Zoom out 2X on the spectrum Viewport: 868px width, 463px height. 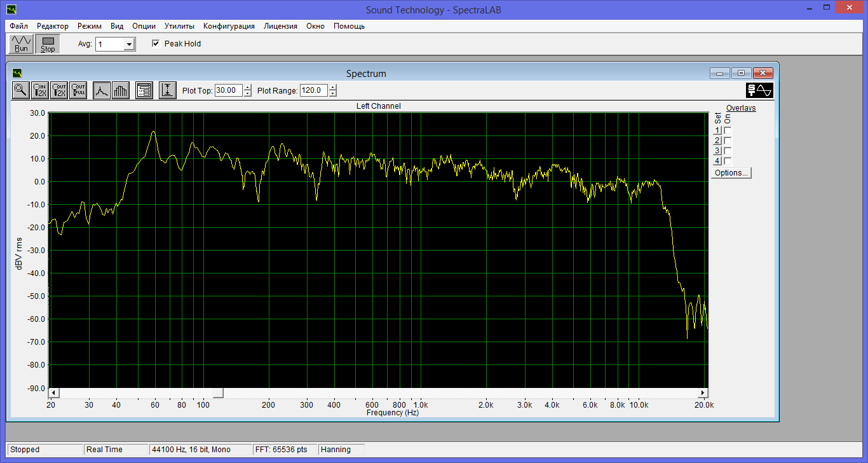click(59, 90)
